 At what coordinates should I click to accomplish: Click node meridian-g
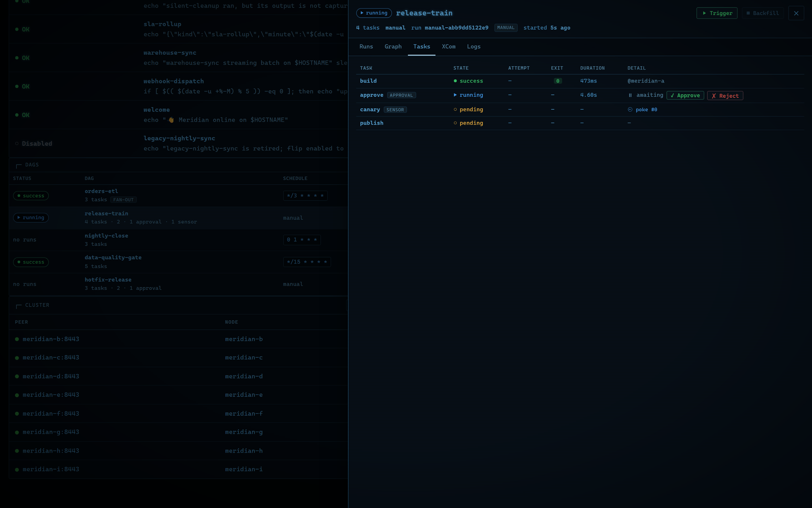pyautogui.click(x=244, y=433)
